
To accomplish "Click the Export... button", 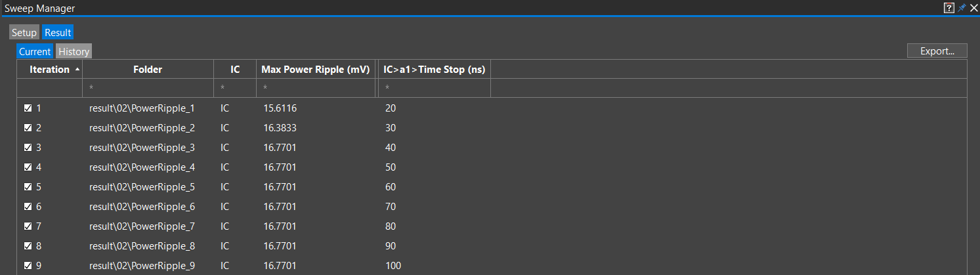I will point(937,51).
